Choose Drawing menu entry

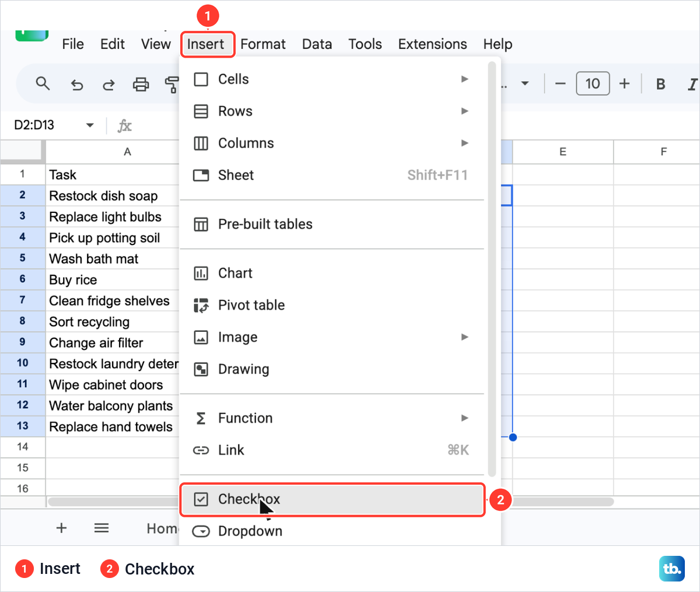[x=332, y=369]
